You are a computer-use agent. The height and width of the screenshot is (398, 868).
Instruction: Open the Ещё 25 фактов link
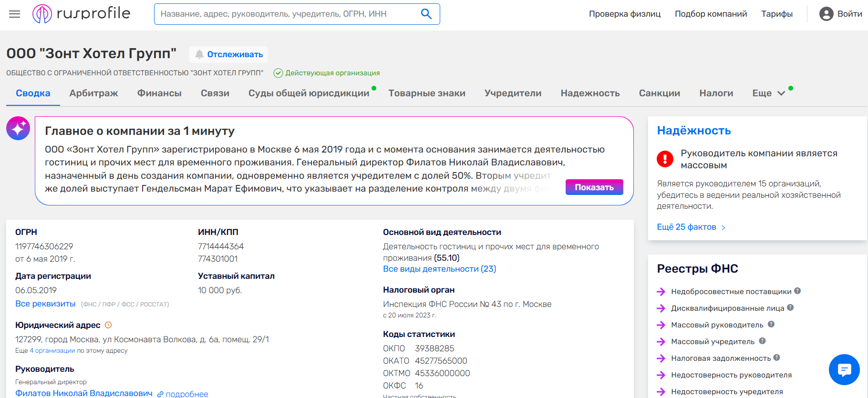687,227
